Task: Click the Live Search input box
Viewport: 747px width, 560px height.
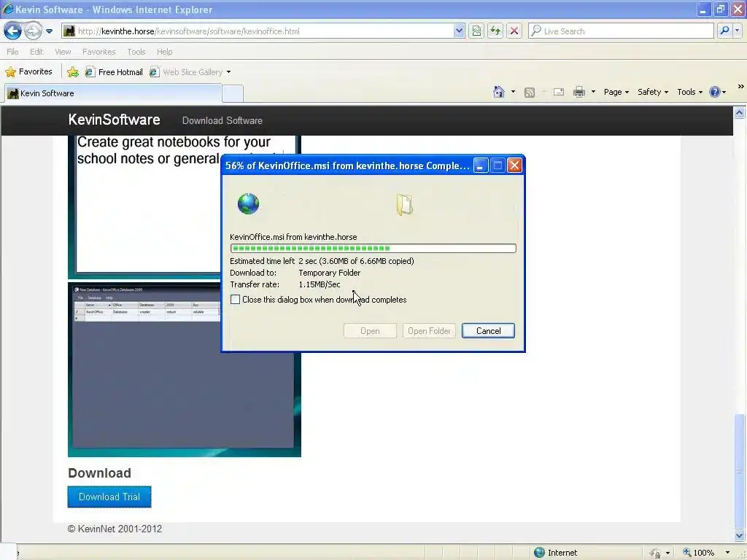Action: [622, 31]
